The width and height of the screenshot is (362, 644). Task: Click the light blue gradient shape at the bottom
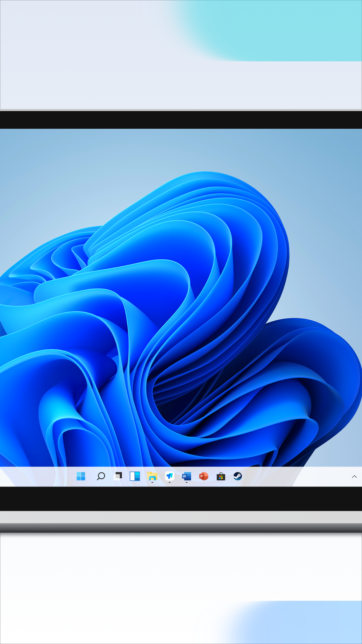click(x=302, y=624)
